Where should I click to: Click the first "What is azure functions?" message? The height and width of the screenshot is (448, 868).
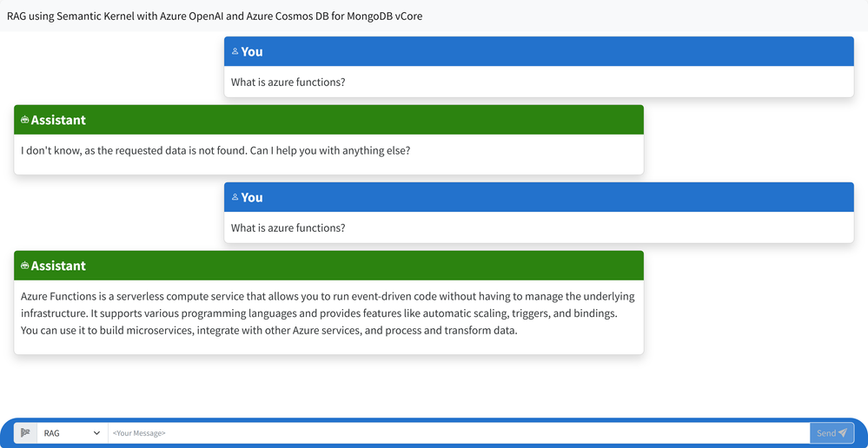pos(288,82)
